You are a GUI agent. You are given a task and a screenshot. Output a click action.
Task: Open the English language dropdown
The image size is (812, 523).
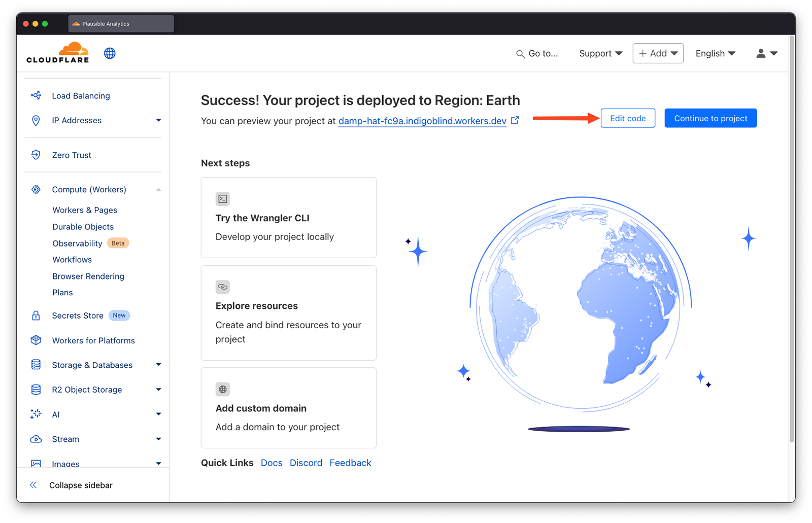pyautogui.click(x=715, y=53)
